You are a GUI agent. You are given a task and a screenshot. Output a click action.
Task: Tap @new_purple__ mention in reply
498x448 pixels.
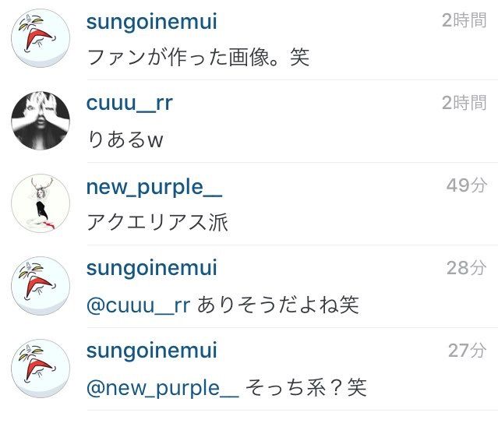pos(163,389)
